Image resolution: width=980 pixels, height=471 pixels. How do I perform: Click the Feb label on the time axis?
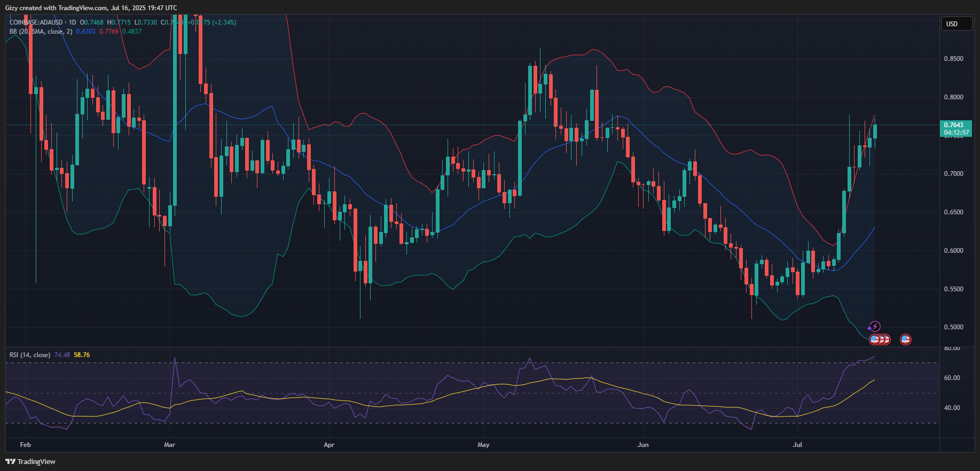[x=25, y=445]
